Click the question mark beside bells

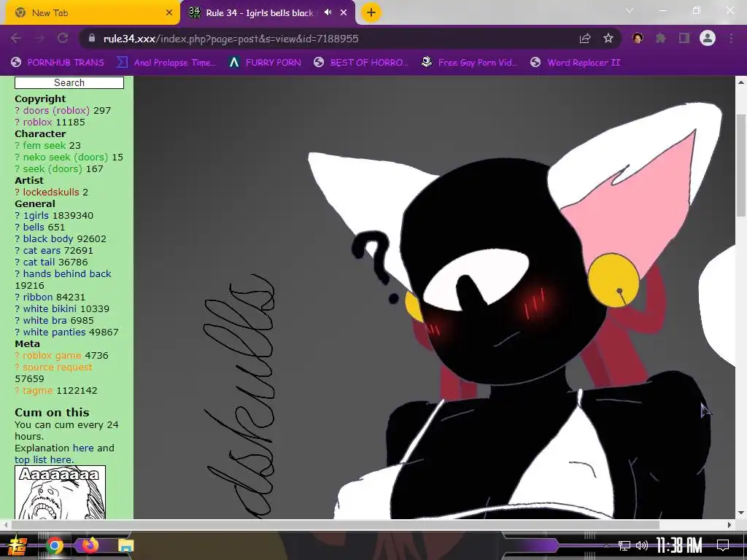18,227
